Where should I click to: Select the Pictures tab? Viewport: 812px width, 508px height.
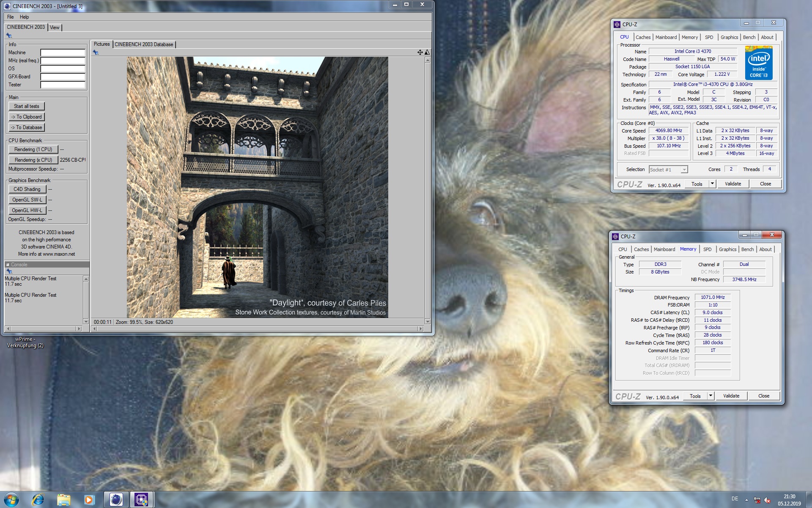101,44
